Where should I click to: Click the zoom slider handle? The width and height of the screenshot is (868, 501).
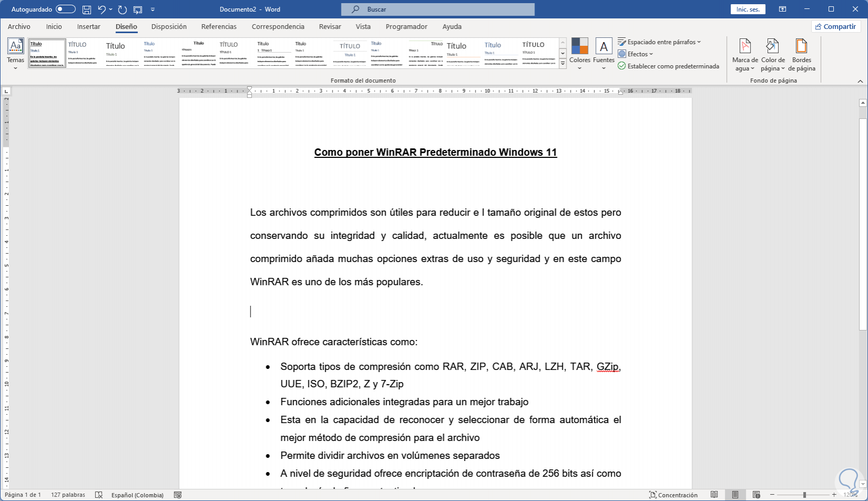click(804, 495)
